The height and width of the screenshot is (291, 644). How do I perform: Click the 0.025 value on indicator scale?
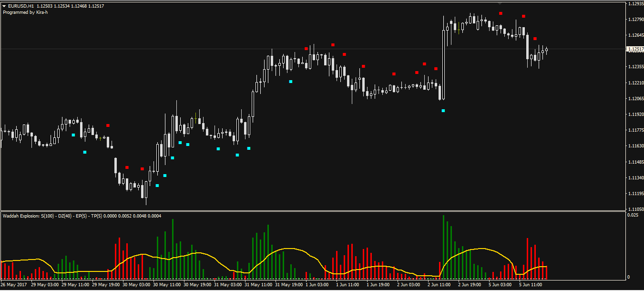tap(633, 216)
